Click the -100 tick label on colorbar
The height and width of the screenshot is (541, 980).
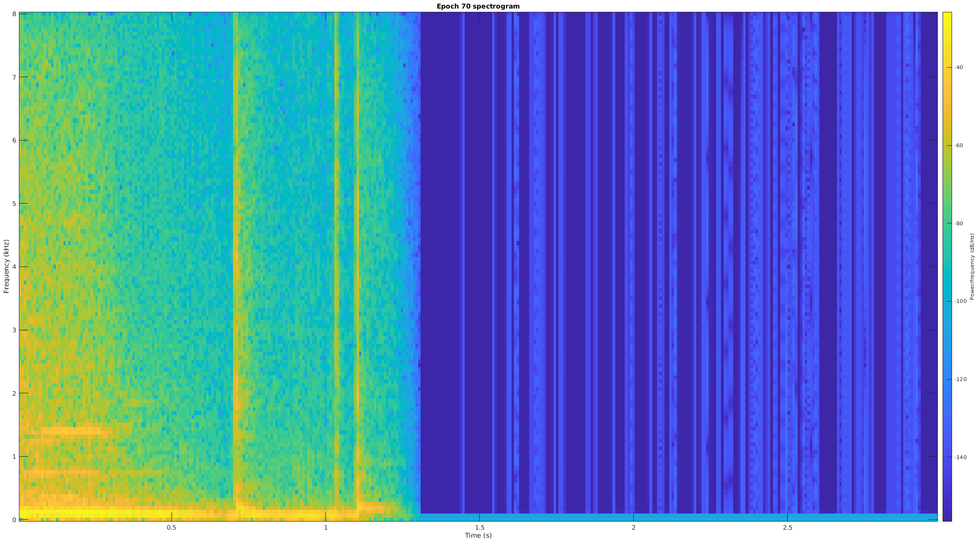click(x=960, y=301)
